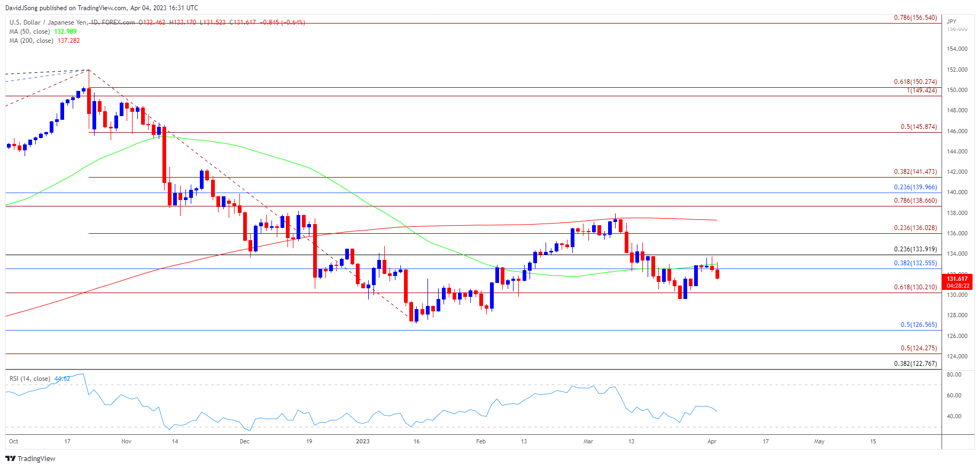
Task: Click the JPY currency label on price axis
Action: point(952,21)
